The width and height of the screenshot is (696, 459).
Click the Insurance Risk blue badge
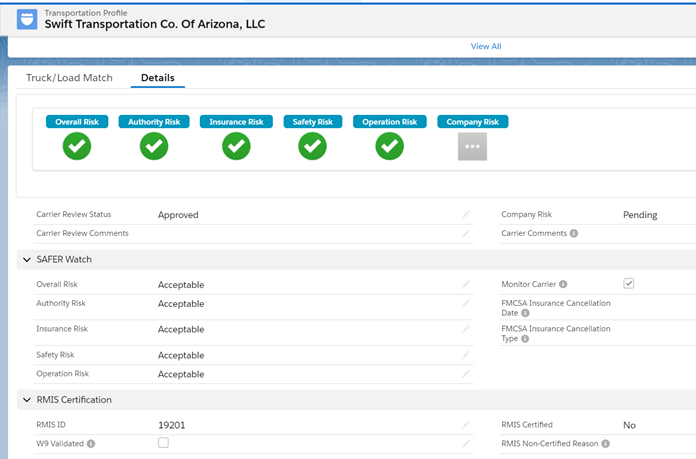coord(236,122)
